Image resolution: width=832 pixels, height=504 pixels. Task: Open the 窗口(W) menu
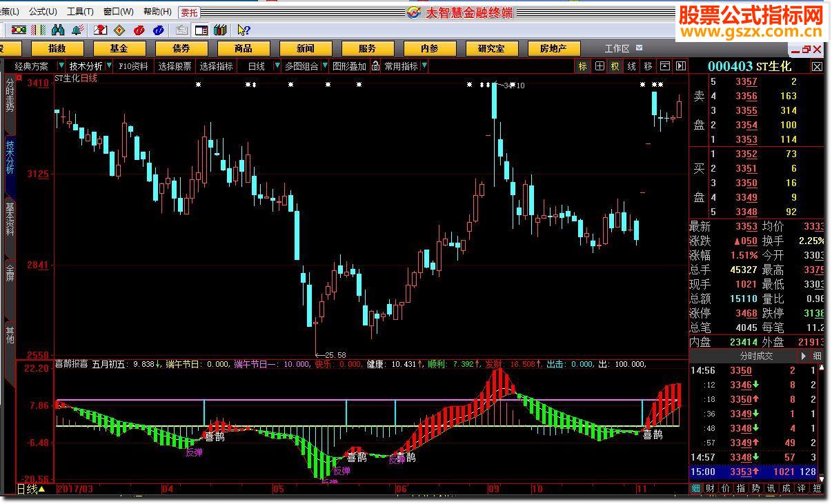click(x=119, y=12)
